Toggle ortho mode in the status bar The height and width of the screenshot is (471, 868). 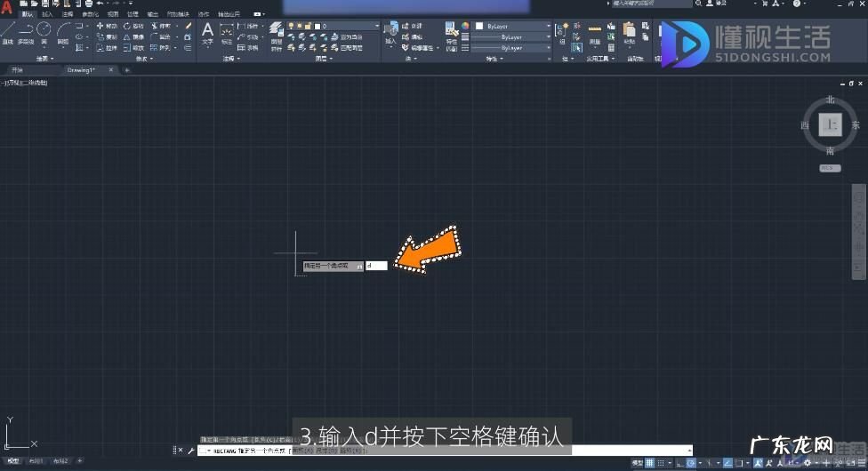pos(680,463)
